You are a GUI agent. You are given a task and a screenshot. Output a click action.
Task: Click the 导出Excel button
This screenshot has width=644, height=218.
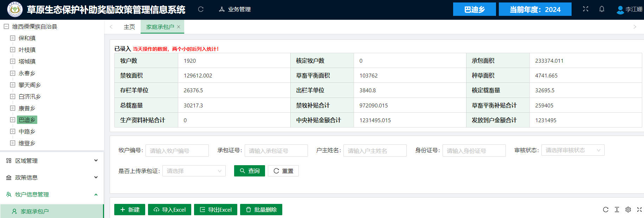pos(215,210)
